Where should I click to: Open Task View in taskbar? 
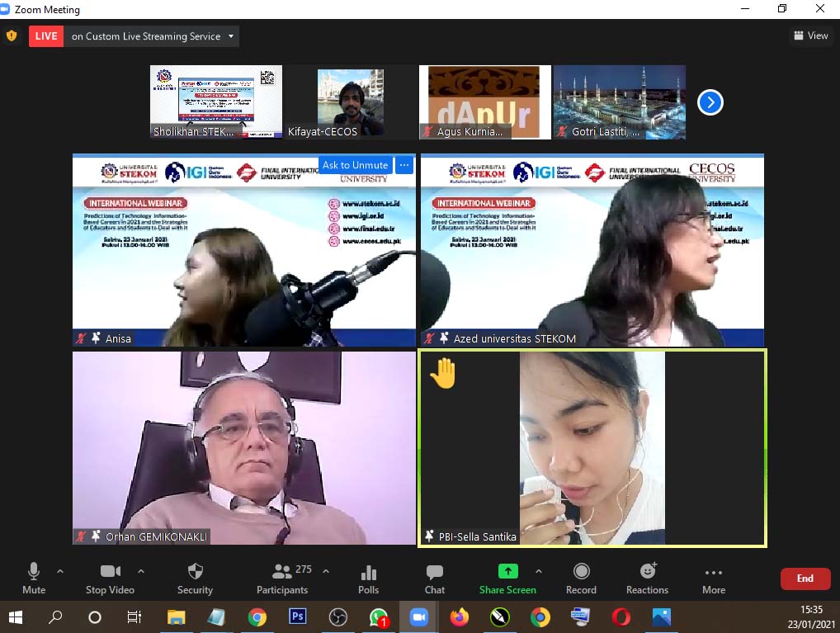(134, 617)
